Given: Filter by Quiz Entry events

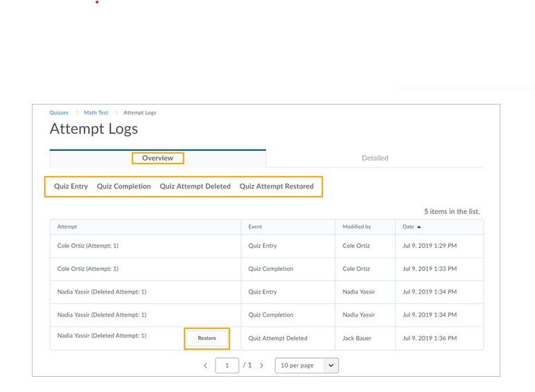Looking at the screenshot, I should click(71, 186).
